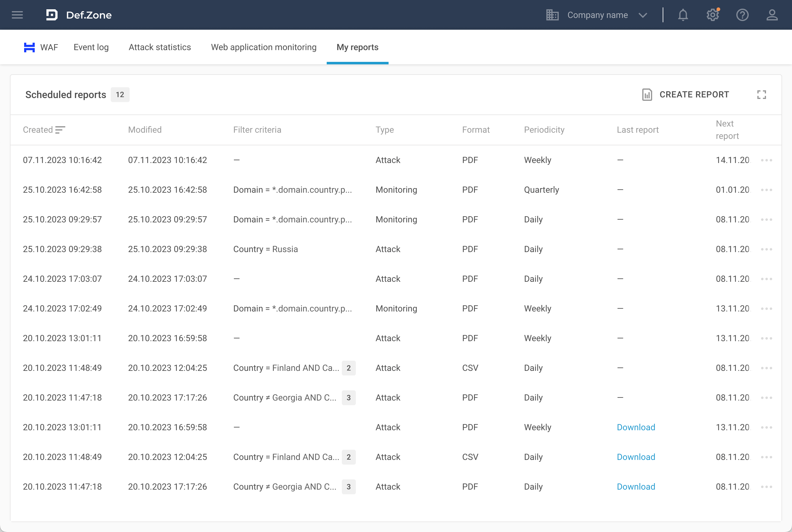
Task: Go to Web application monitoring tab
Action: (263, 48)
